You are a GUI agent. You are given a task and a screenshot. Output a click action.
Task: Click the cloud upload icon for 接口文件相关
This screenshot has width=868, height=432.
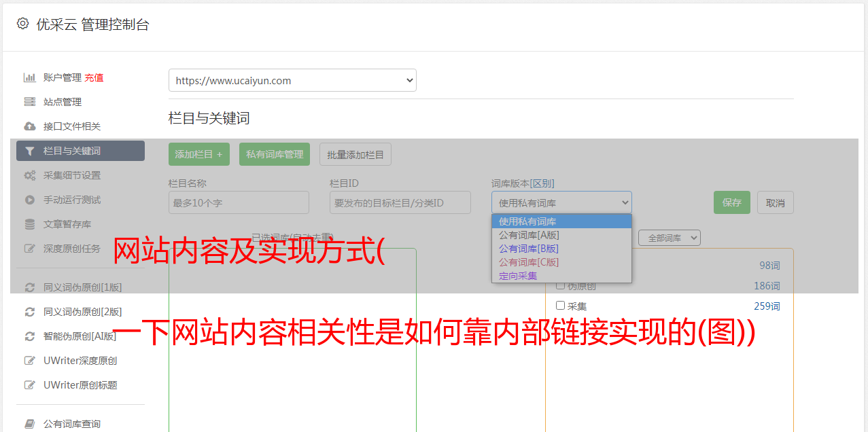pos(30,126)
